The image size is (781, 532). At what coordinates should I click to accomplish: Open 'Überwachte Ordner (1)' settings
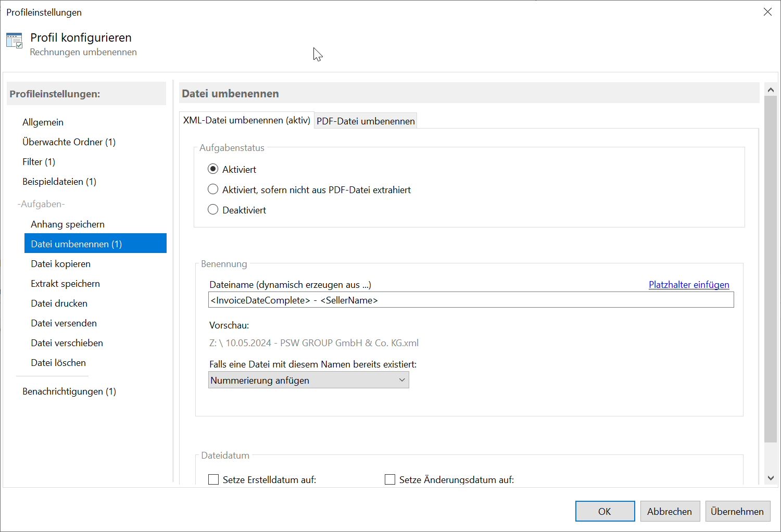click(69, 142)
